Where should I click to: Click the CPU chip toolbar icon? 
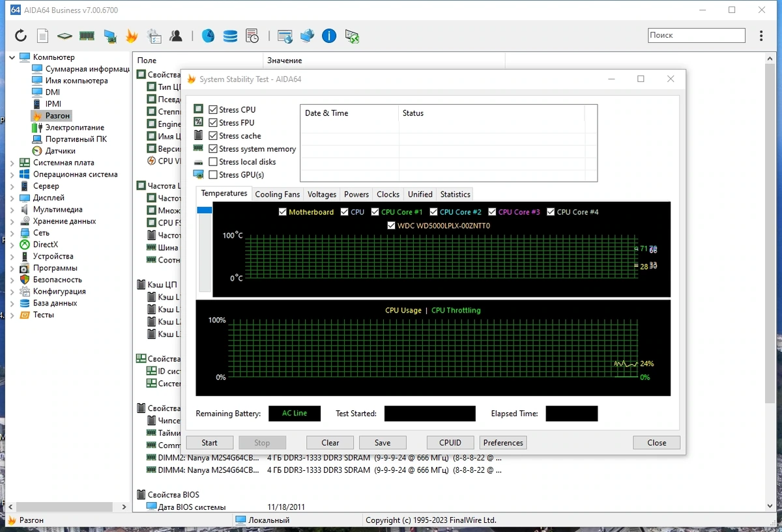(x=64, y=36)
